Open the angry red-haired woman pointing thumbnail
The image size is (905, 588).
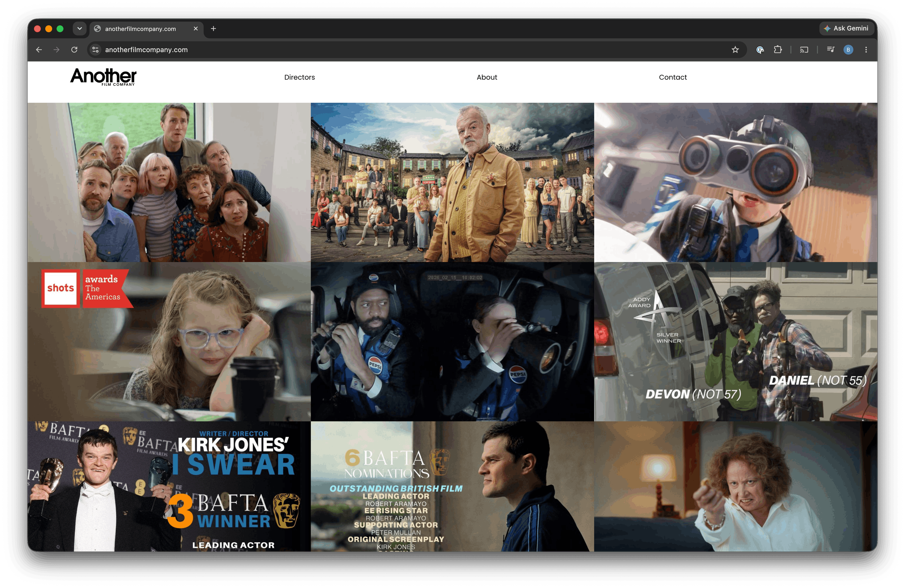736,486
